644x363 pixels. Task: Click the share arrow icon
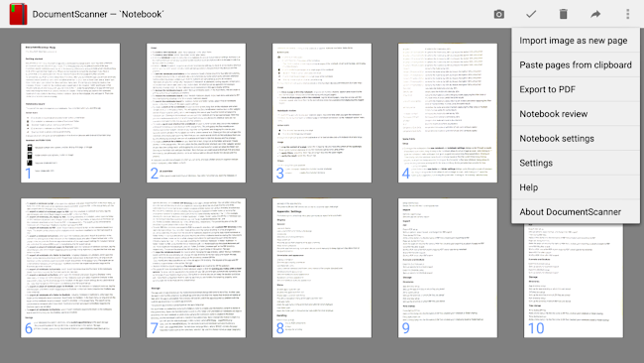[595, 14]
